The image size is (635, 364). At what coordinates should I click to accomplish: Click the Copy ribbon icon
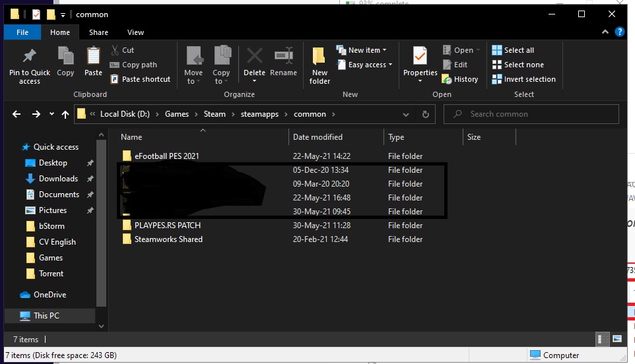coord(65,56)
